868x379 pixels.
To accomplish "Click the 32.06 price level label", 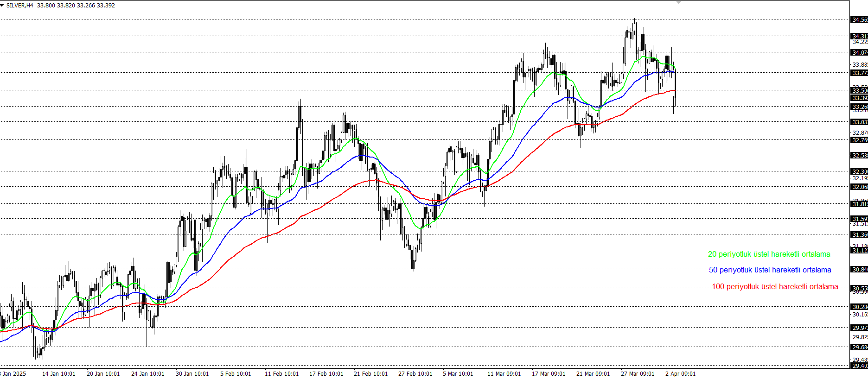I will 859,187.
